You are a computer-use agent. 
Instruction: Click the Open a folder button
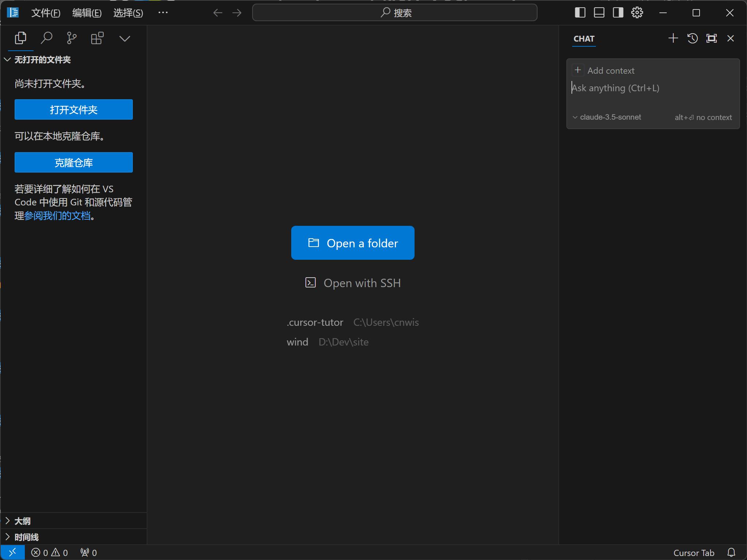point(353,243)
